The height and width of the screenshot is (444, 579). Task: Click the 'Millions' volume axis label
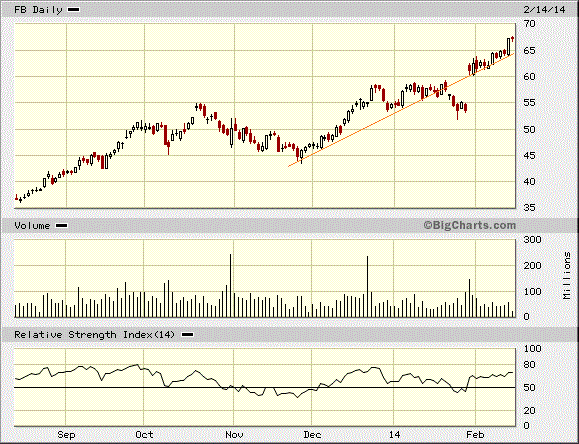point(567,276)
